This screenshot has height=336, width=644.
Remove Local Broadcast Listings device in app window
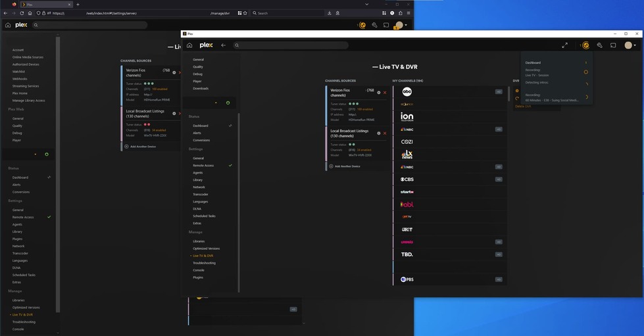385,133
